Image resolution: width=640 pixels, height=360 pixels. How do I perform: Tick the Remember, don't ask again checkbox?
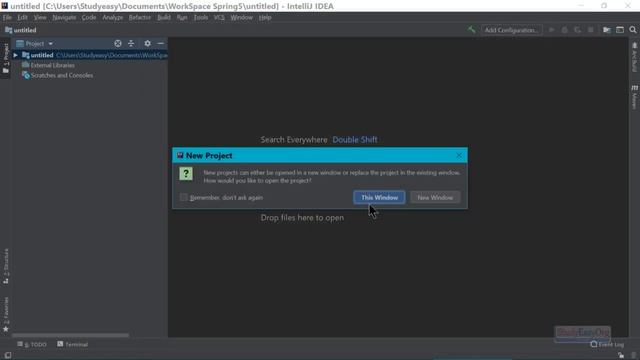(x=184, y=198)
